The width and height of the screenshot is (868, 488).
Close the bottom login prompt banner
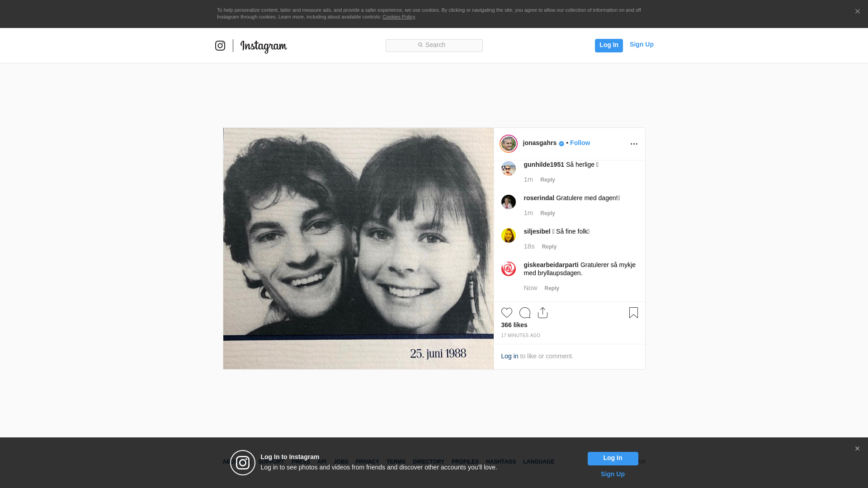point(857,449)
